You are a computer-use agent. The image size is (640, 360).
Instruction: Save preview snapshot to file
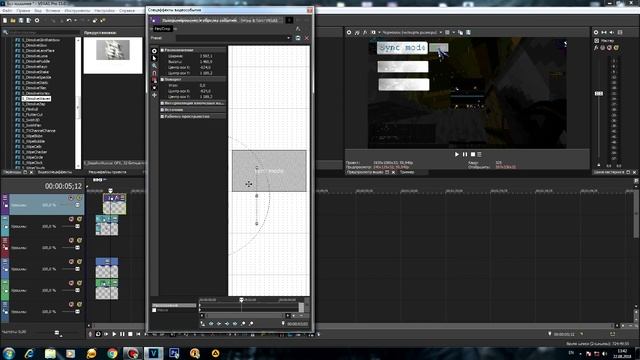(468, 32)
